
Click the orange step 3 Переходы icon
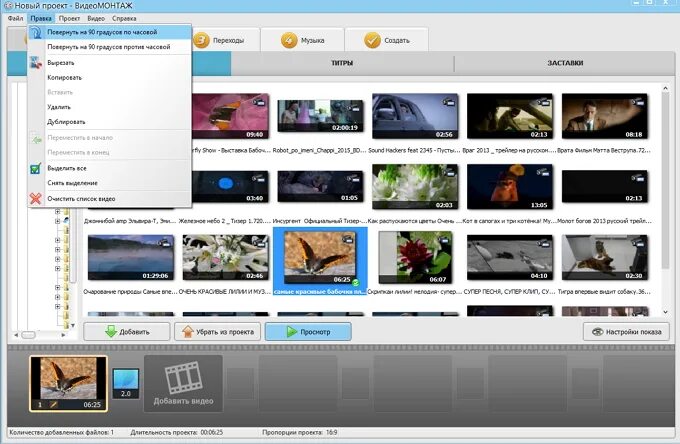pos(201,40)
